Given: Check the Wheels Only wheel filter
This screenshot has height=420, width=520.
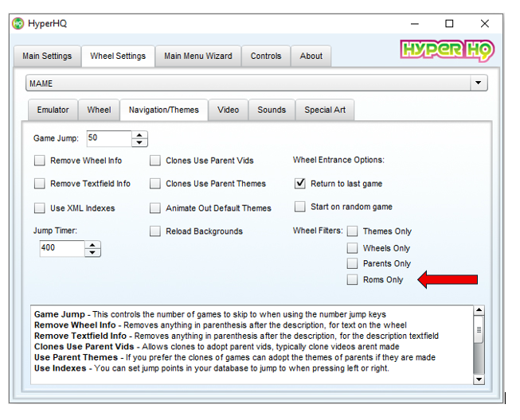Looking at the screenshot, I should 352,248.
